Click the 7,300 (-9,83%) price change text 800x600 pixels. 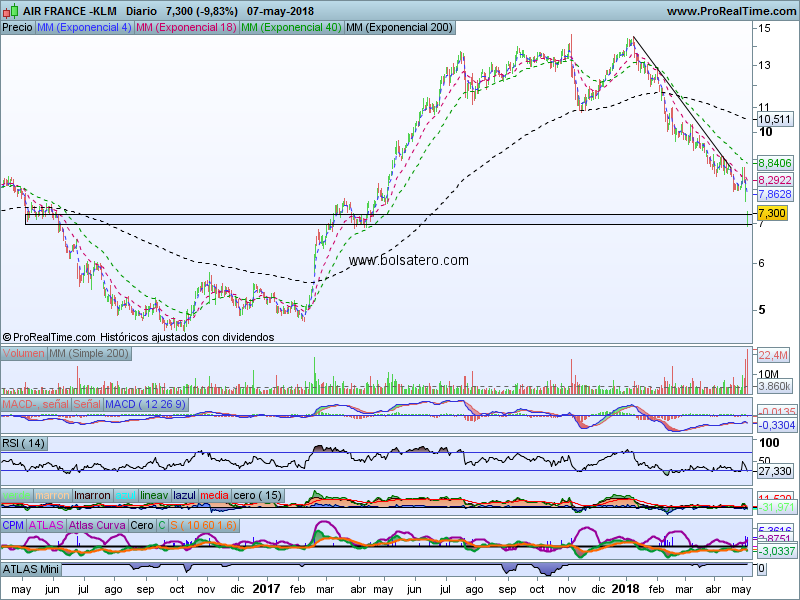pyautogui.click(x=202, y=11)
